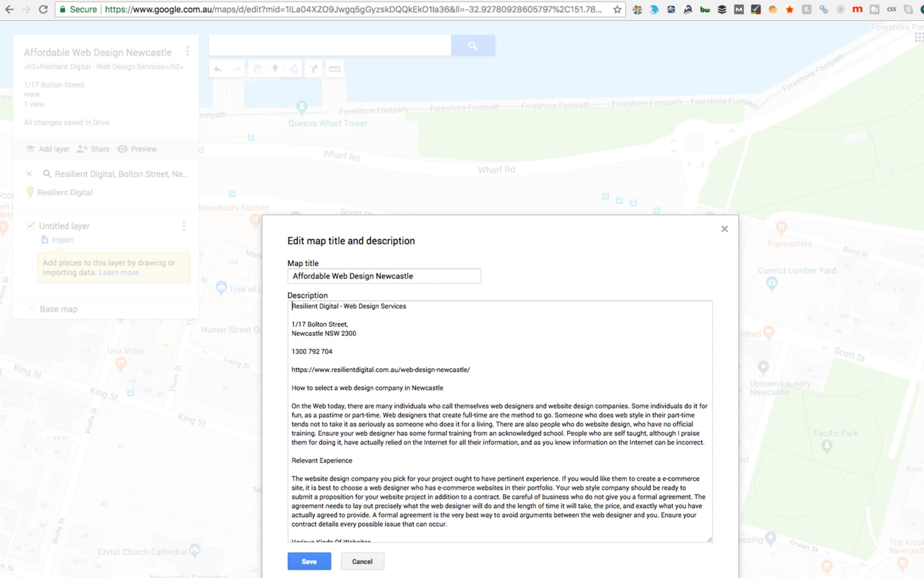Click the Map title input field

(x=384, y=276)
